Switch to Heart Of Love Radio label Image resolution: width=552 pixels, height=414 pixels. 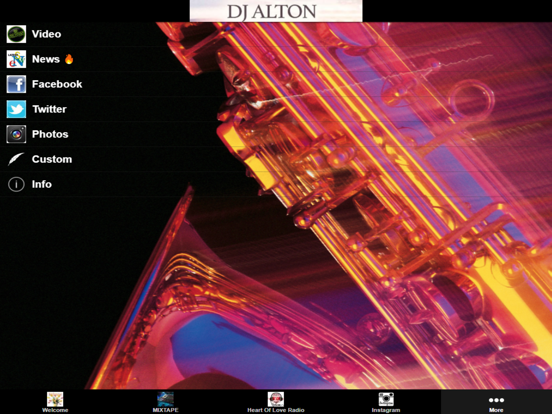276,410
